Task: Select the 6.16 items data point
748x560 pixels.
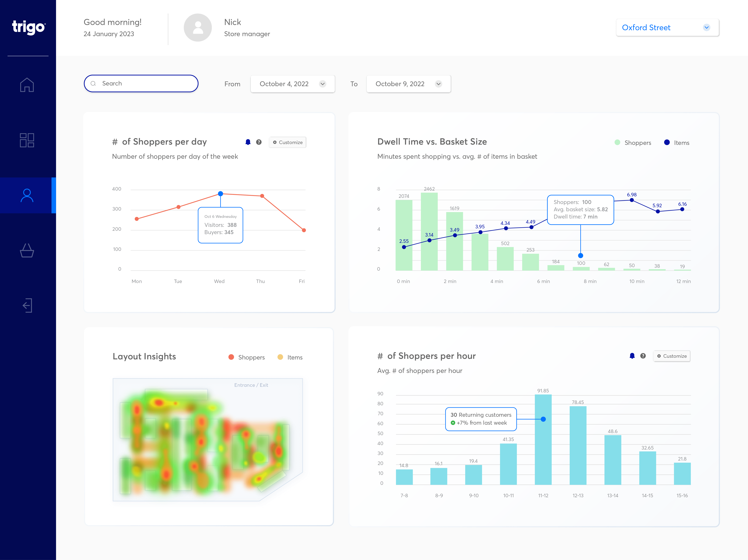Action: [x=682, y=209]
